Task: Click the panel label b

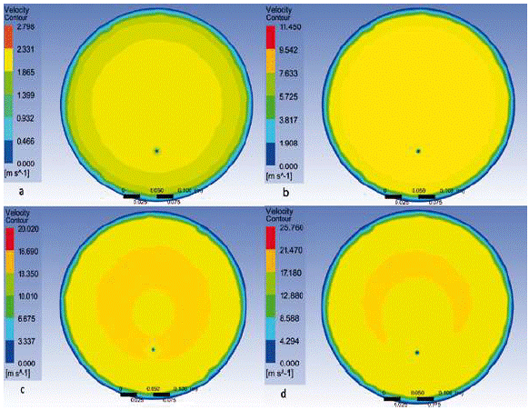Action: coord(286,193)
